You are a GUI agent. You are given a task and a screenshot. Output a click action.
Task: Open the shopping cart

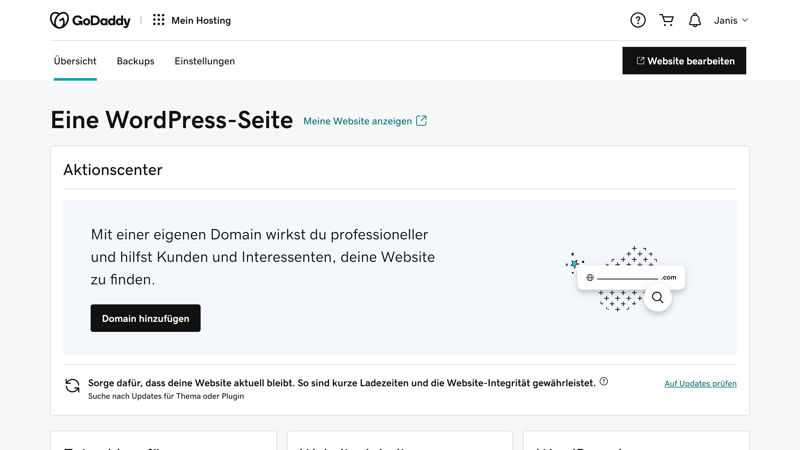pyautogui.click(x=667, y=20)
